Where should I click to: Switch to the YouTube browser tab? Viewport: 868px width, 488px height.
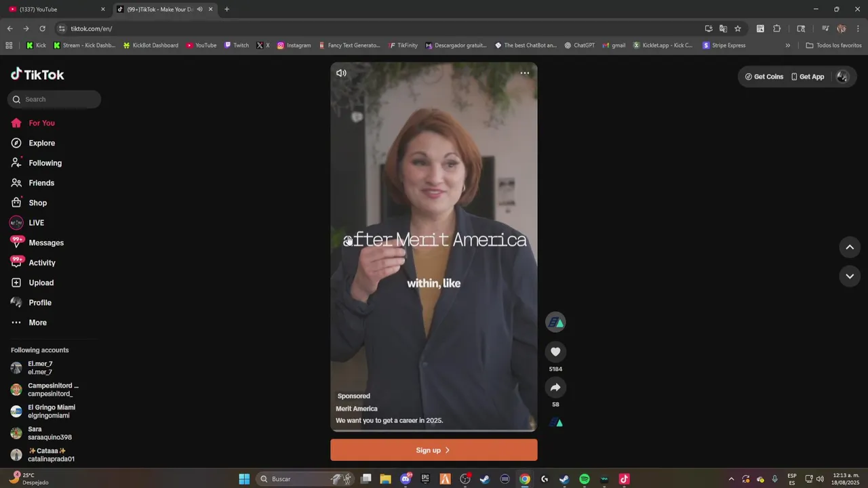(x=57, y=9)
